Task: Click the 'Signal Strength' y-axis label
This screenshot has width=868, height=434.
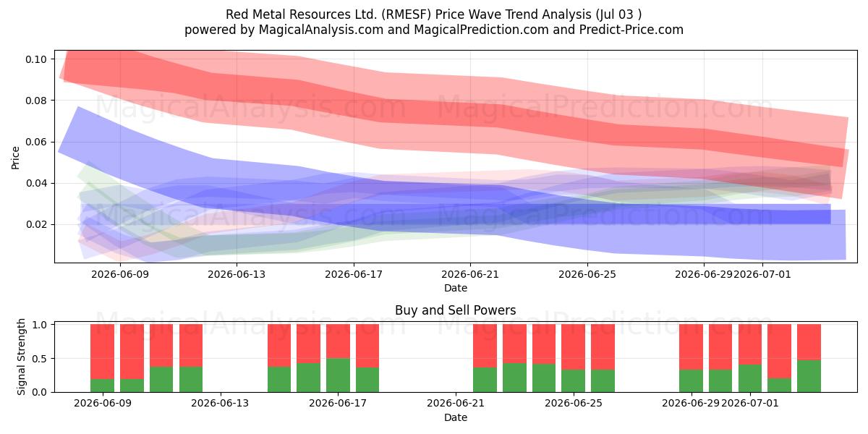Action: (22, 356)
